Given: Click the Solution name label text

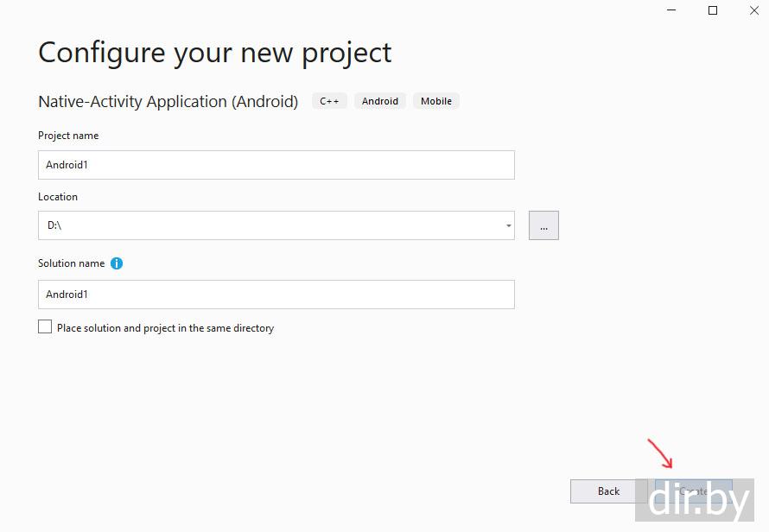Looking at the screenshot, I should pyautogui.click(x=71, y=263).
